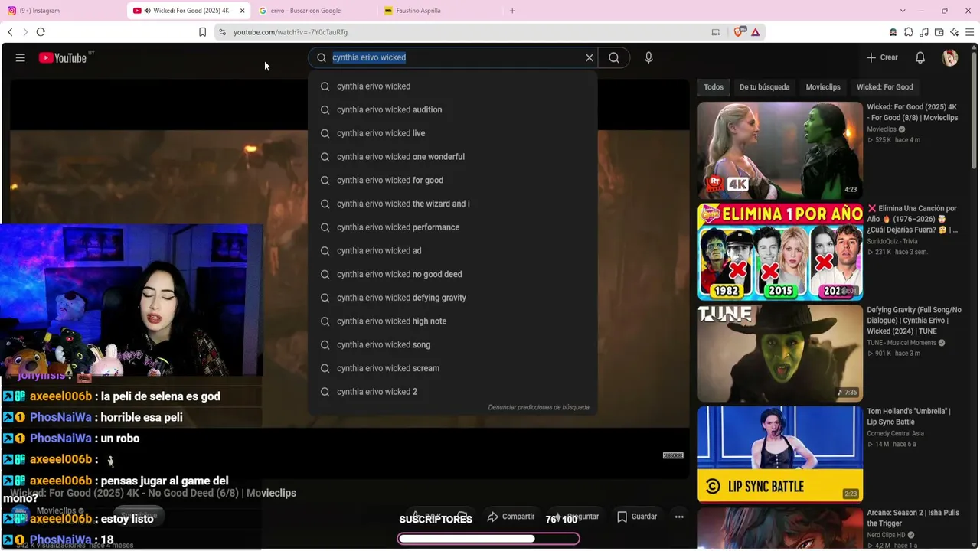Screen dimensions: 980x551
Task: Pick suggestion 'cynthia erivo wicked song'
Action: pos(452,344)
